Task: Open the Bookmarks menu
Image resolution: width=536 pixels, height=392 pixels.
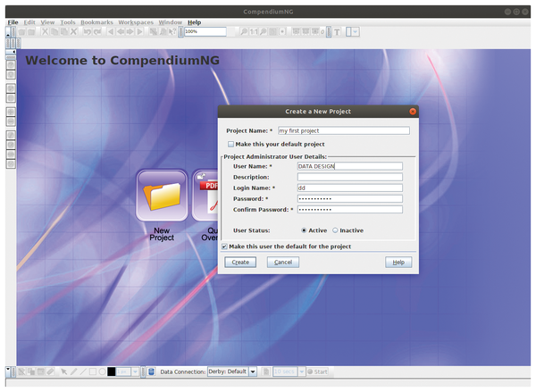Action: pyautogui.click(x=96, y=22)
